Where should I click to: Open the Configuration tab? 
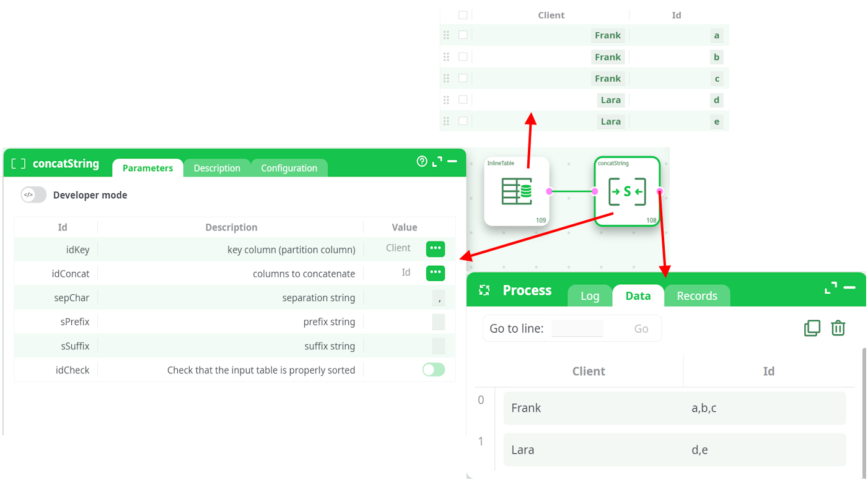(x=289, y=168)
